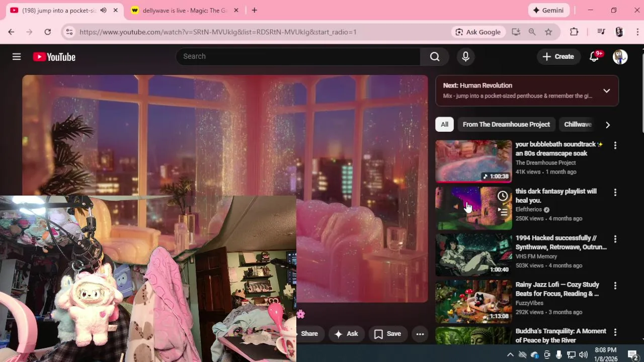Screen dimensions: 644x362
Task: Go to the YouTube home logo
Action: (x=54, y=57)
